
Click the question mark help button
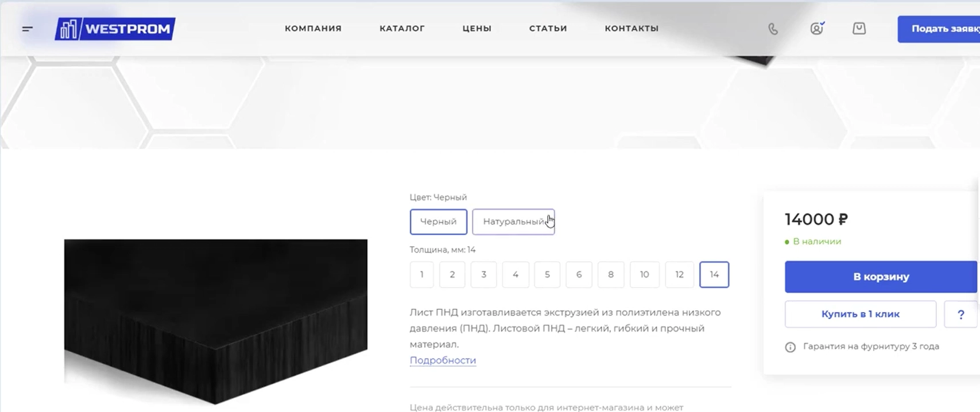(x=961, y=314)
